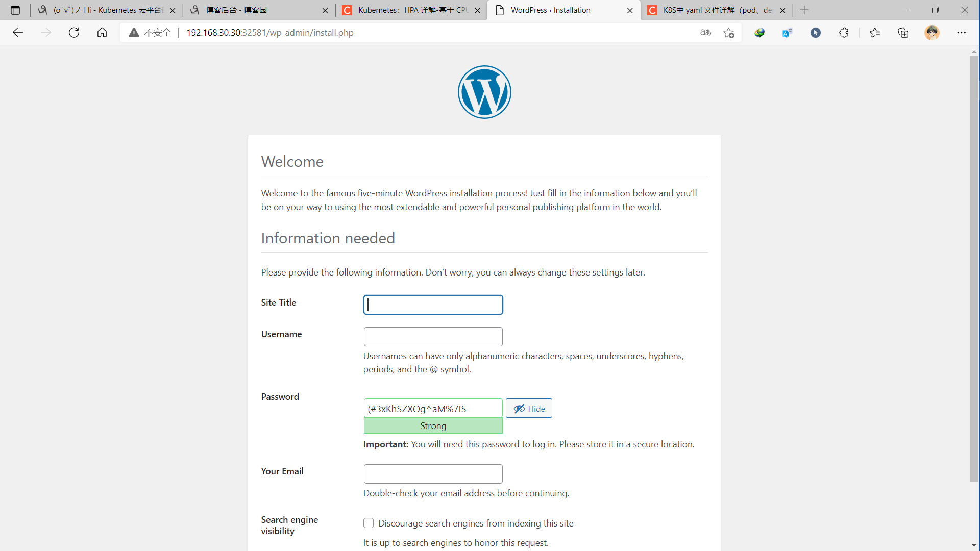The height and width of the screenshot is (551, 980).
Task: Open the Internet Download Manager extension
Action: [759, 32]
